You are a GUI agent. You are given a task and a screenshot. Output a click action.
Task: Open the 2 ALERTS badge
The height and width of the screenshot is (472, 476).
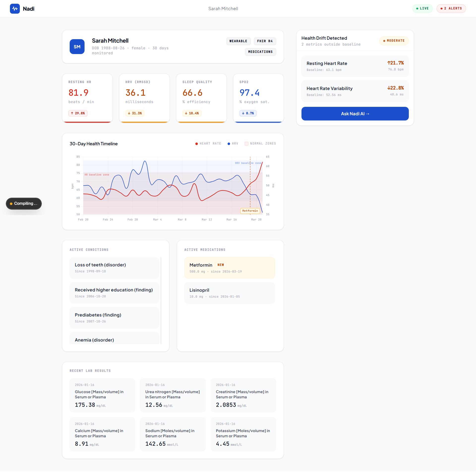coord(451,8)
